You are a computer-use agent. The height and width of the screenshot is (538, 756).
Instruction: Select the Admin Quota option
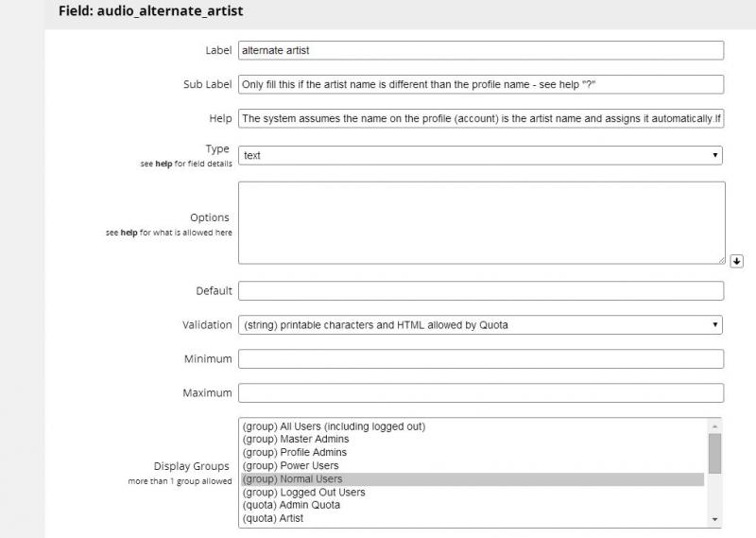[291, 506]
